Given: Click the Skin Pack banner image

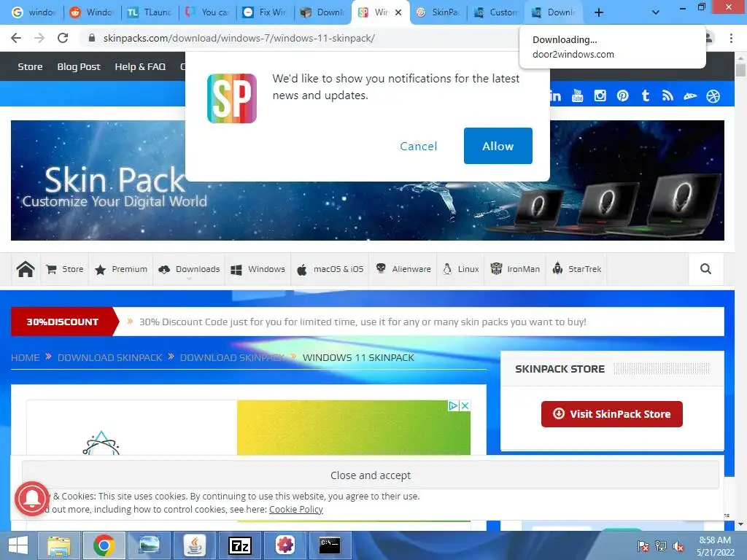Looking at the screenshot, I should (368, 180).
